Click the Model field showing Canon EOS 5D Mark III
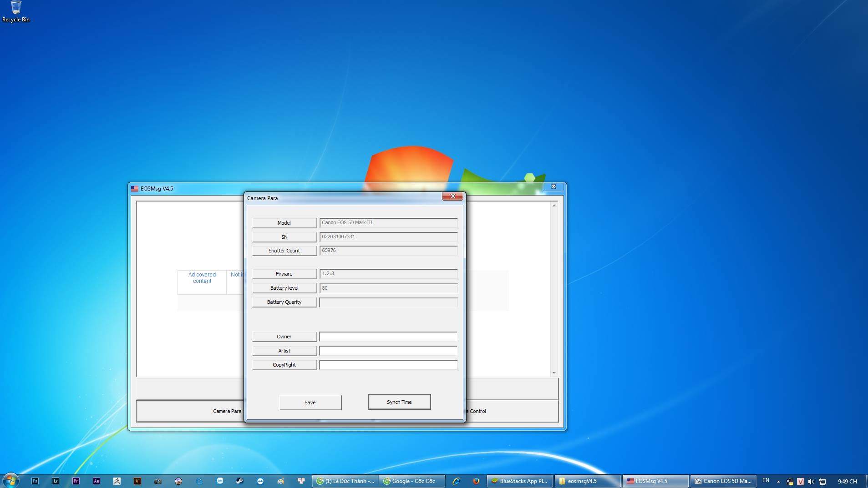The image size is (868, 488). pos(388,223)
